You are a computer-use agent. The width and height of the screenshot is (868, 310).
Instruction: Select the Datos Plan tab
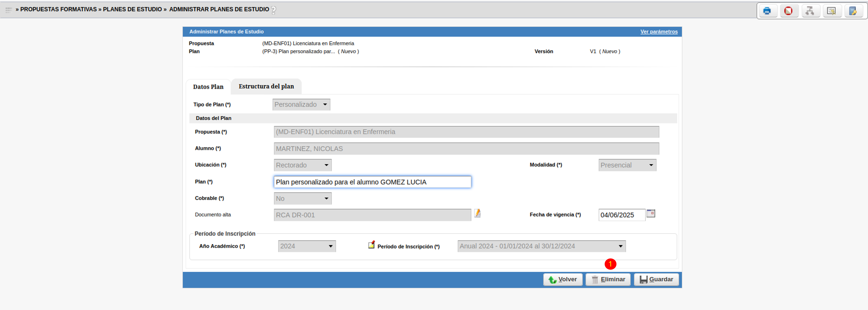click(x=208, y=87)
